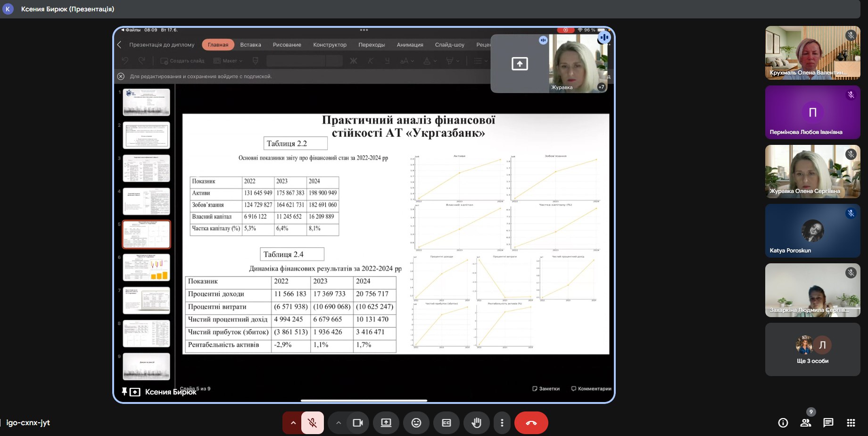The width and height of the screenshot is (868, 436).
Task: Dismiss the subscription notice with its X
Action: point(121,76)
